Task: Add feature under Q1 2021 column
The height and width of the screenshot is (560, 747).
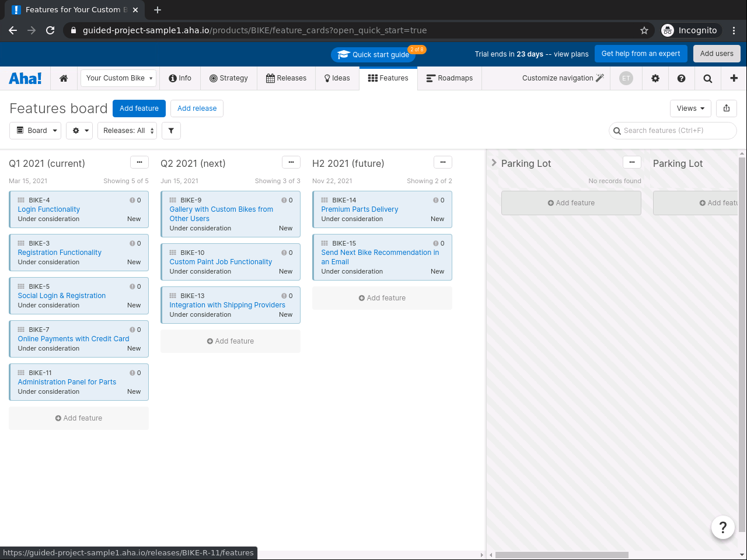Action: pyautogui.click(x=79, y=418)
